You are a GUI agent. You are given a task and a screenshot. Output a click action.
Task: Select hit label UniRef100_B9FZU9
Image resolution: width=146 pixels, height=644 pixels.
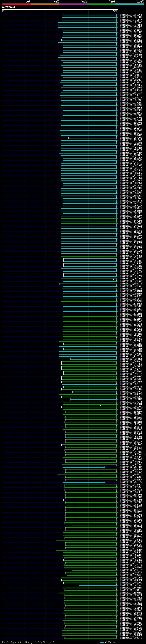coord(131,347)
